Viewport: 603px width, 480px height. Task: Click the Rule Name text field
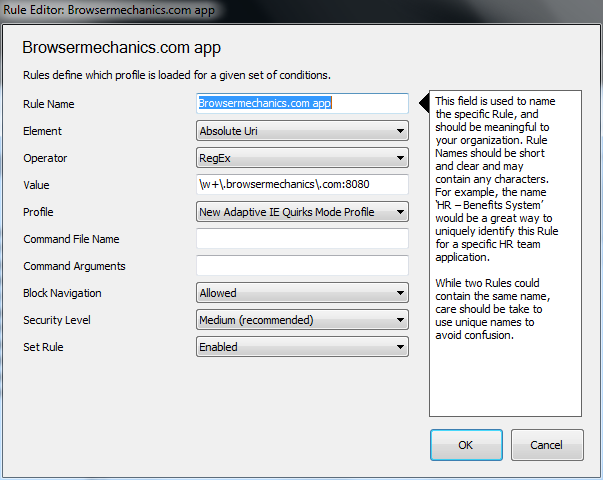click(x=302, y=103)
